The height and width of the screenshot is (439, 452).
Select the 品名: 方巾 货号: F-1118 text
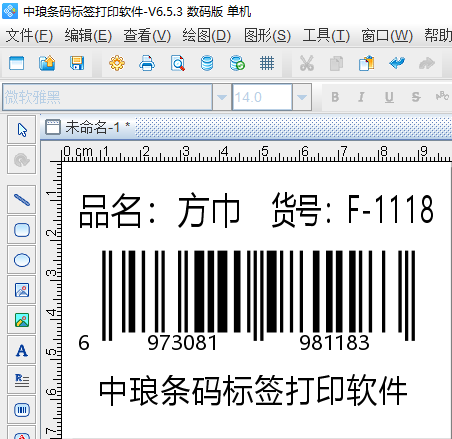[256, 210]
